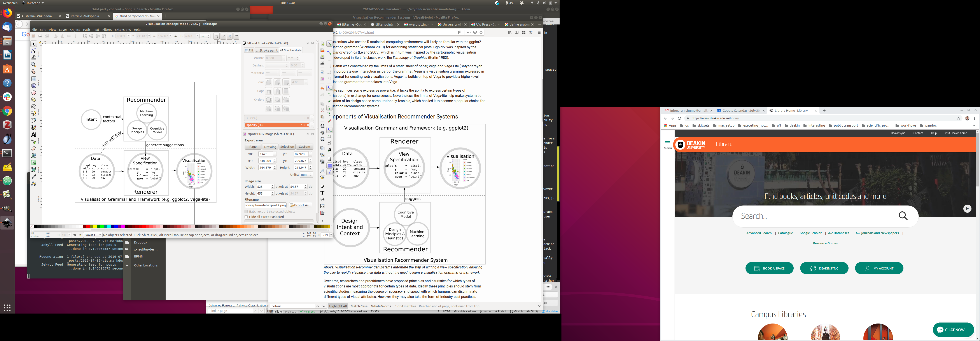
Task: Select the Rectangle tool
Action: [x=33, y=79]
